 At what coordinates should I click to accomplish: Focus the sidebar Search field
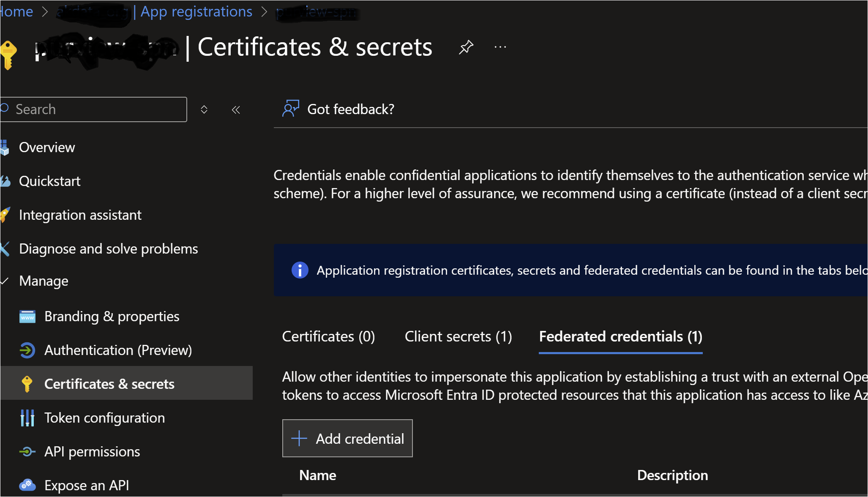coord(93,109)
